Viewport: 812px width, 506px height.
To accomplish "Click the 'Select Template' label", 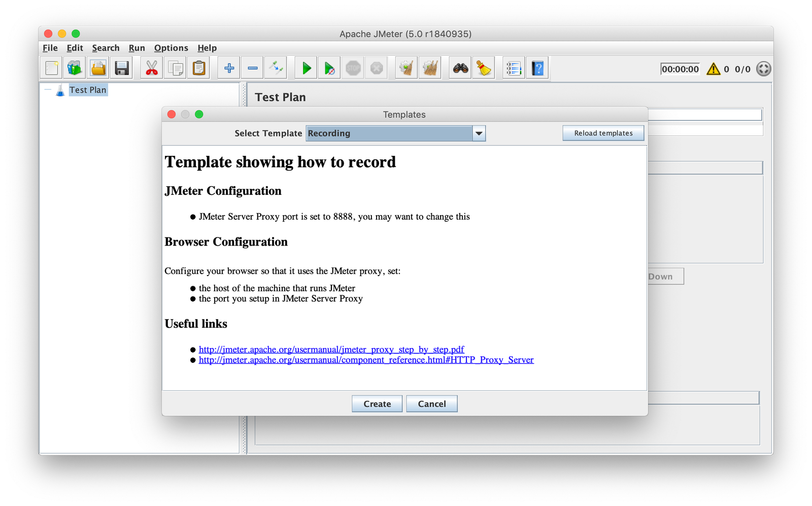I will (x=268, y=133).
